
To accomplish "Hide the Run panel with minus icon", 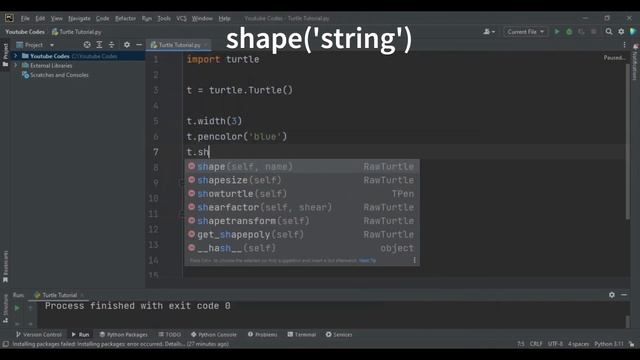I will pyautogui.click(x=624, y=295).
